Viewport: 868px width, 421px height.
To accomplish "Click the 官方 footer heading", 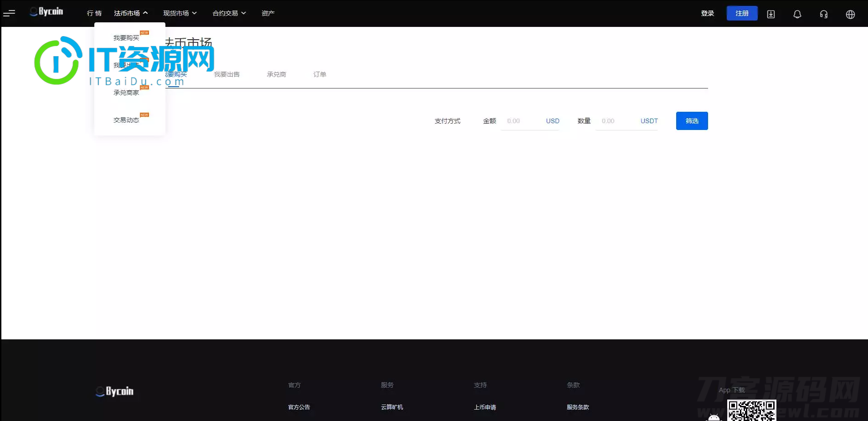I will [x=294, y=385].
